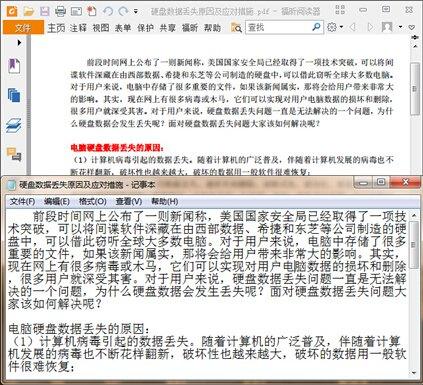Switch to the 共享 ribbon tab
423x385 pixels.
coord(168,28)
